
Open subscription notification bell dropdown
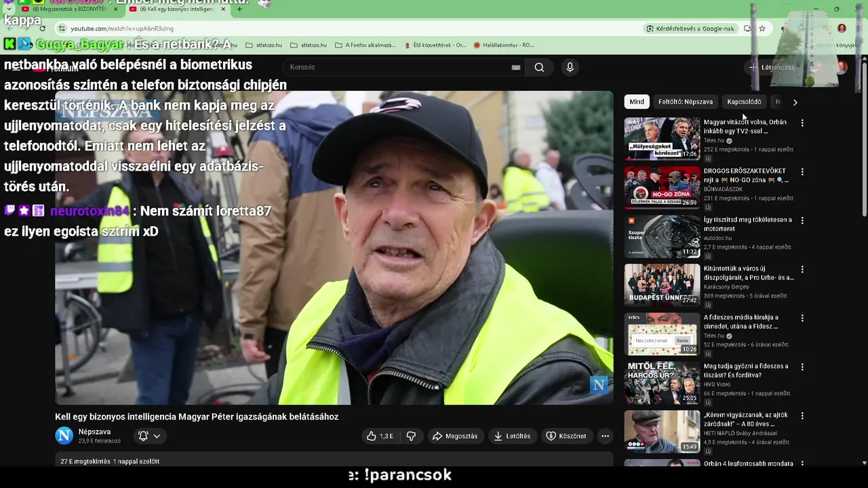(x=149, y=436)
